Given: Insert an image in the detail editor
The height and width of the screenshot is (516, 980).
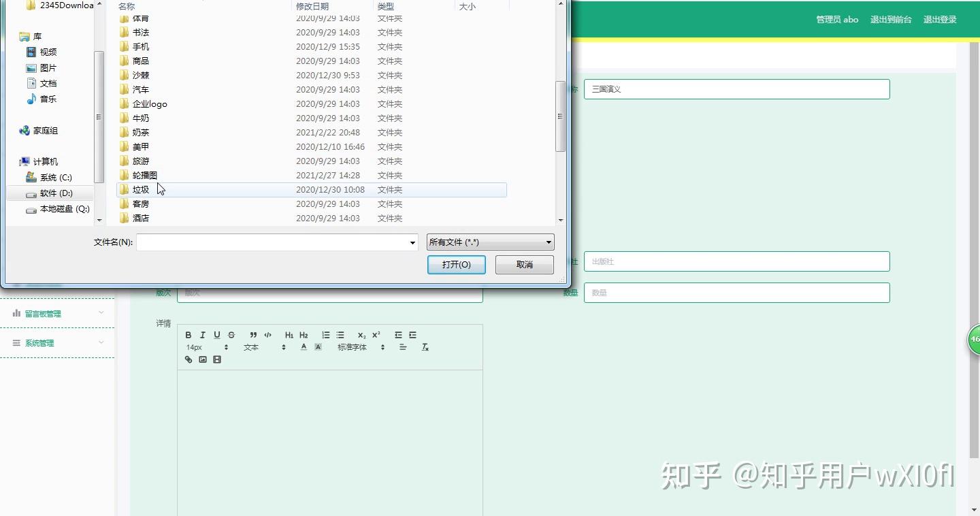Looking at the screenshot, I should tap(202, 359).
